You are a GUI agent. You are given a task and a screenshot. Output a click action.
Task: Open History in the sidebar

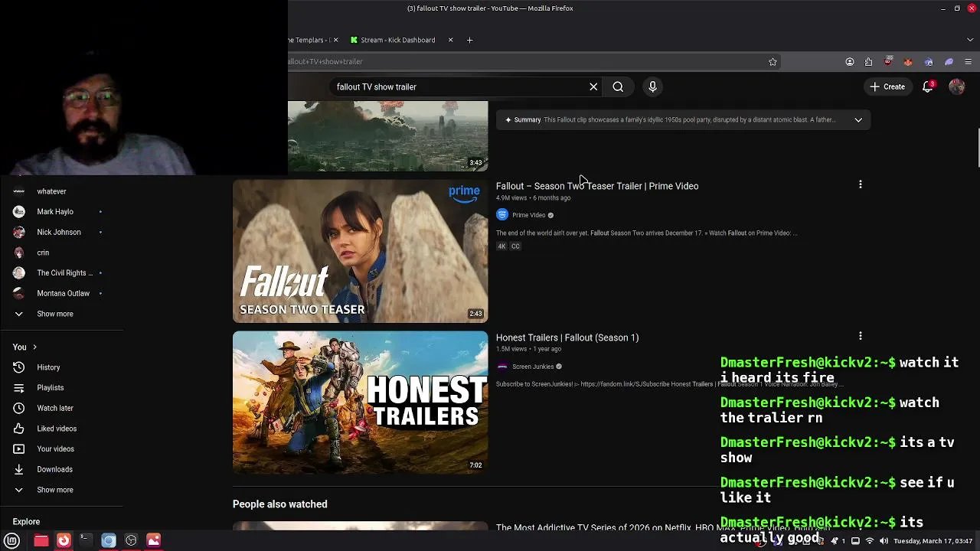pyautogui.click(x=48, y=367)
